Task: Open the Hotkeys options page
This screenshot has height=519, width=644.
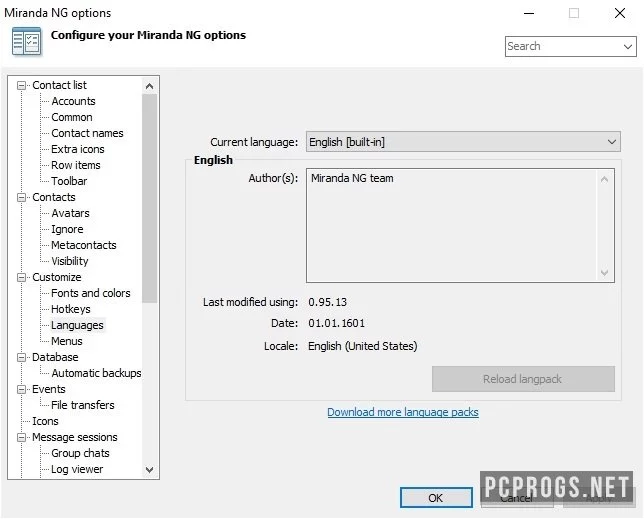Action: pyautogui.click(x=71, y=309)
